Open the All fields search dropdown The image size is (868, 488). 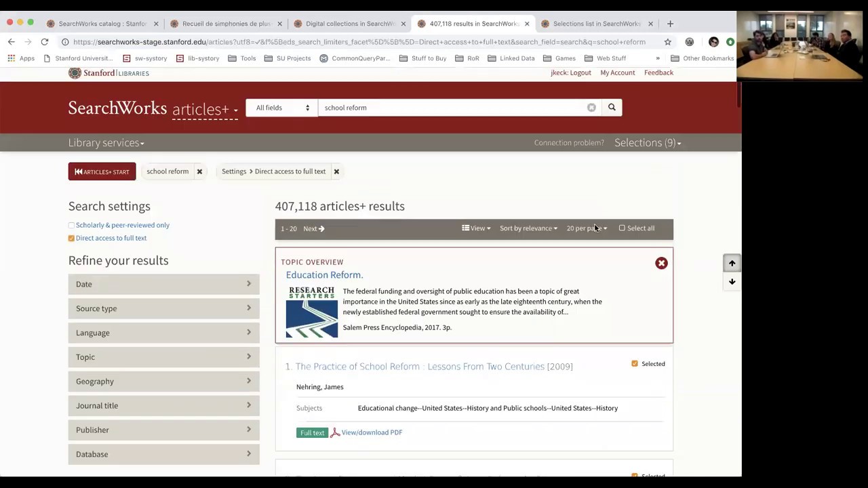tap(282, 108)
